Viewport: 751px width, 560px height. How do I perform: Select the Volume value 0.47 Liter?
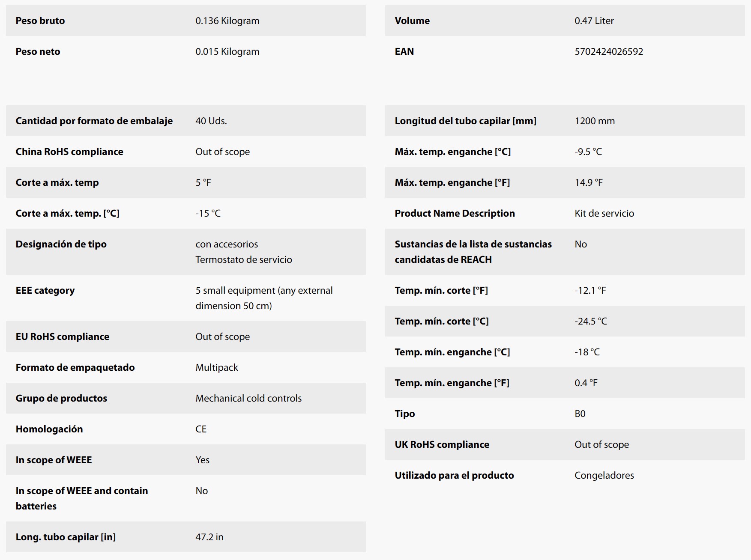coord(594,21)
